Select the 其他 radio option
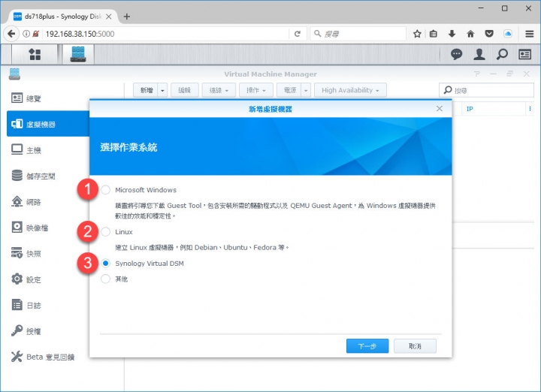 point(106,279)
